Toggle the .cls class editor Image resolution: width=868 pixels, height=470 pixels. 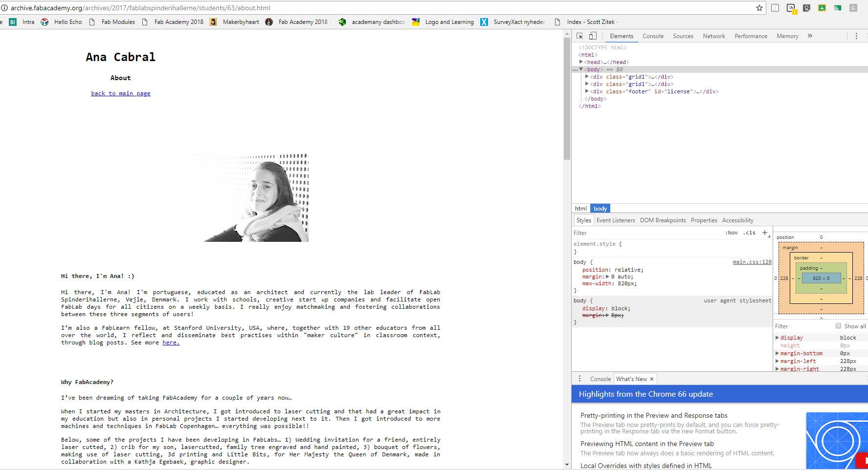pyautogui.click(x=750, y=233)
